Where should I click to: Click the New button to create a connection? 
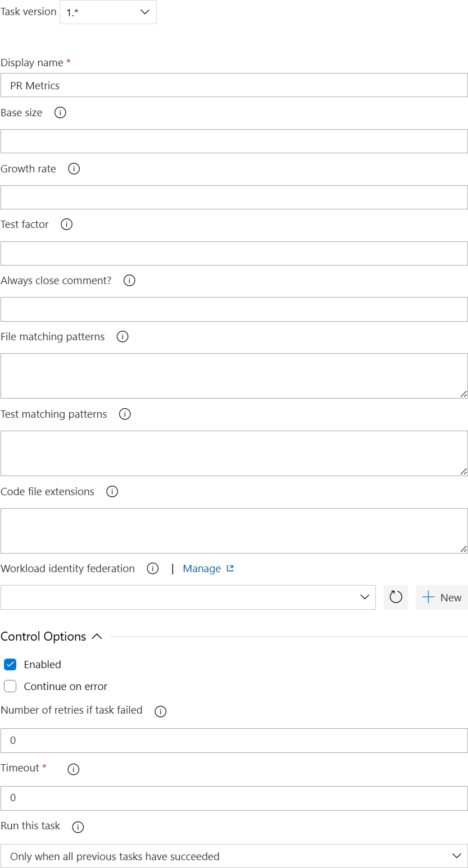coord(442,597)
